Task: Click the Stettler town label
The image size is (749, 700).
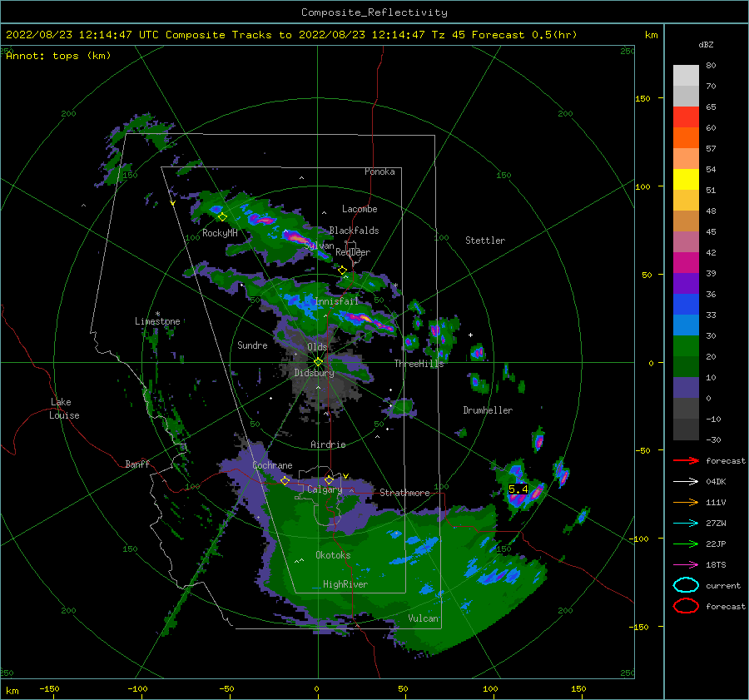Action: 485,241
